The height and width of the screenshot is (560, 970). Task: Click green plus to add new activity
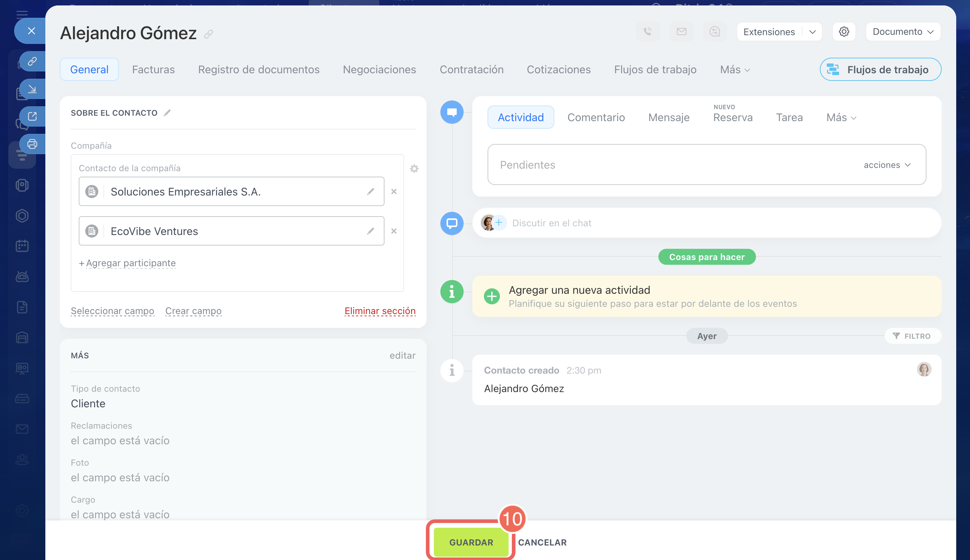pyautogui.click(x=492, y=296)
